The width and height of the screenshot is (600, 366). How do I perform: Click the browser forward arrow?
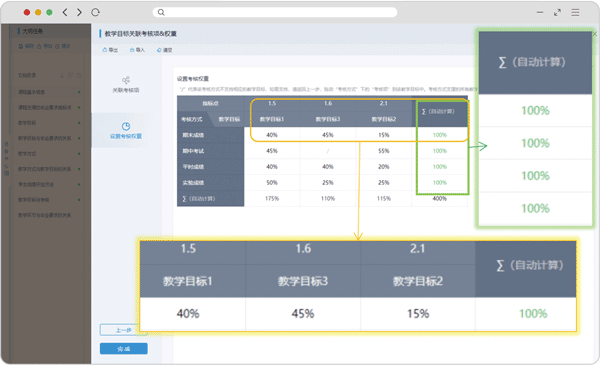coord(79,12)
